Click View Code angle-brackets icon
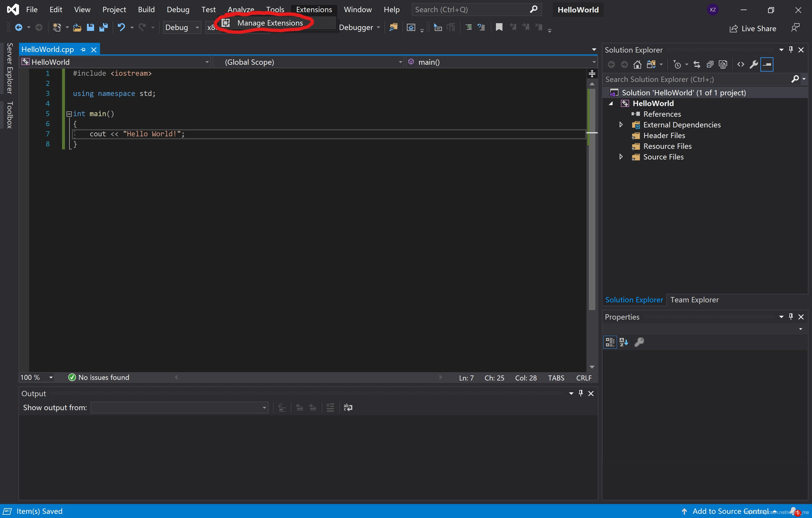Viewport: 812px width, 518px height. 740,64
